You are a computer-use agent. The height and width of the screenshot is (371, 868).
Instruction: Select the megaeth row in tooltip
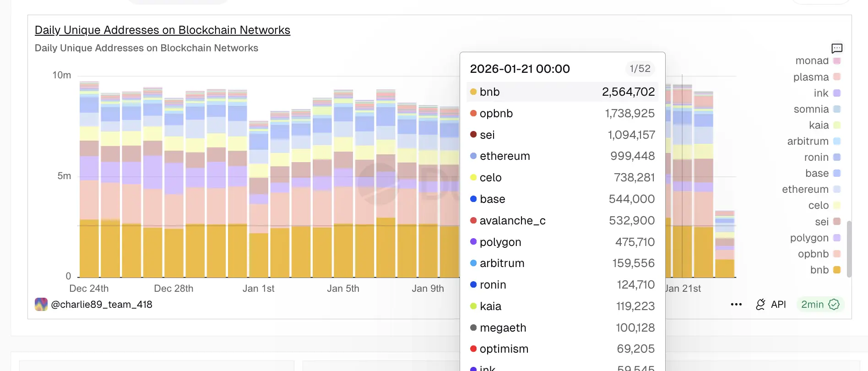(x=562, y=327)
